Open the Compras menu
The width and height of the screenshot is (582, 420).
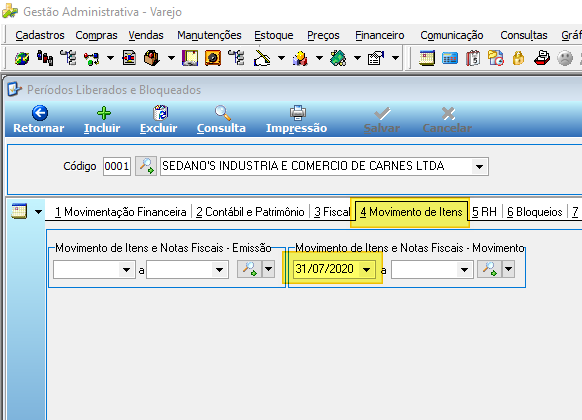pos(96,35)
